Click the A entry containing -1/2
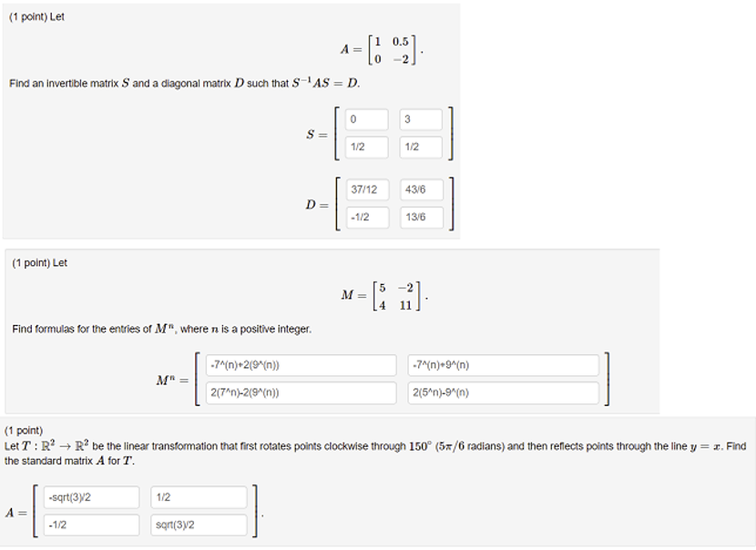The width and height of the screenshot is (756, 550). 87,525
